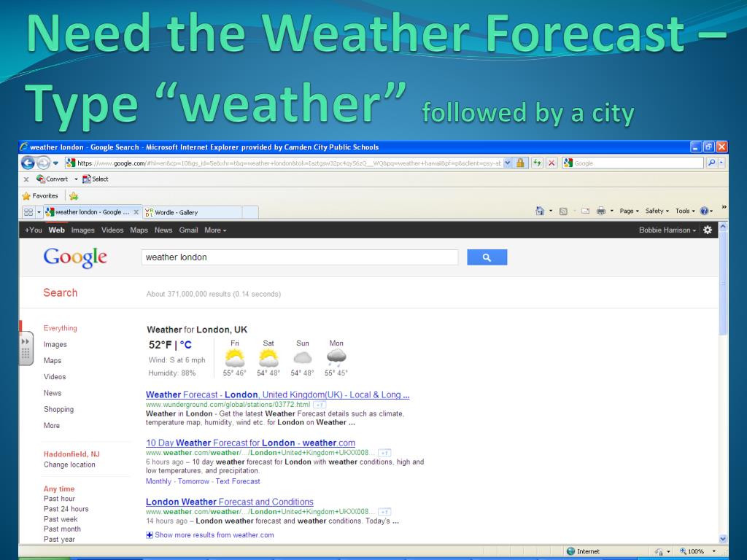Viewport: 747px width, 560px height.
Task: Click Change location in sidebar
Action: point(69,464)
